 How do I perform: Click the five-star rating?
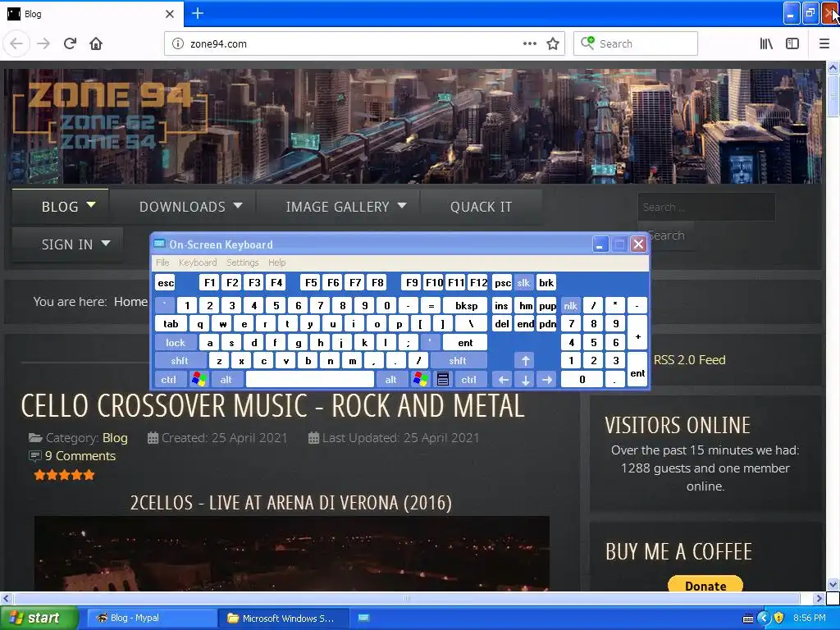tap(64, 475)
